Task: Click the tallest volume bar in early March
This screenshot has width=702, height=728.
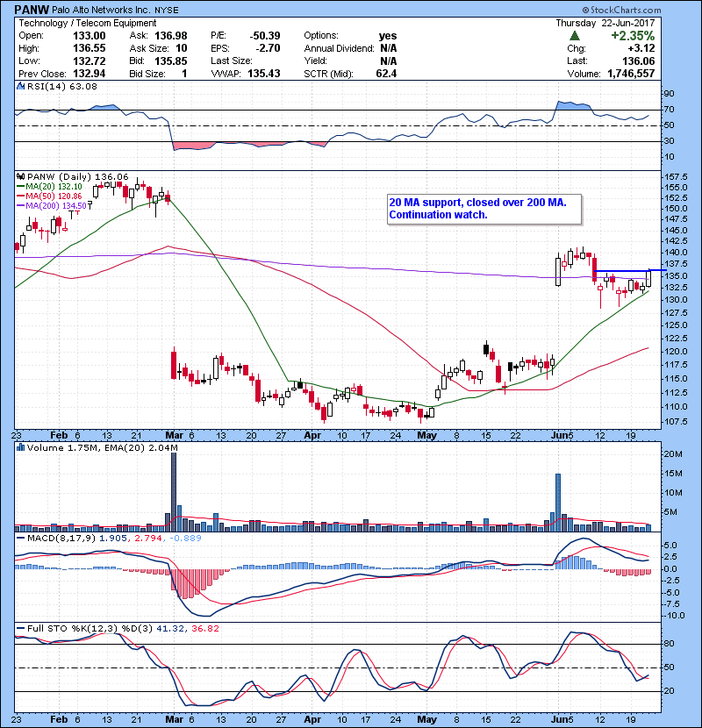Action: (x=174, y=492)
